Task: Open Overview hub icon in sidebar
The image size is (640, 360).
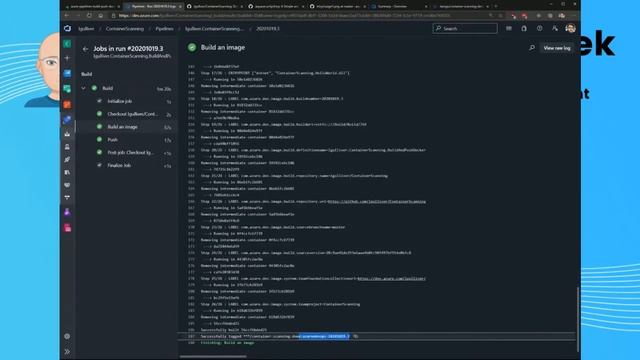Action: 67,73
